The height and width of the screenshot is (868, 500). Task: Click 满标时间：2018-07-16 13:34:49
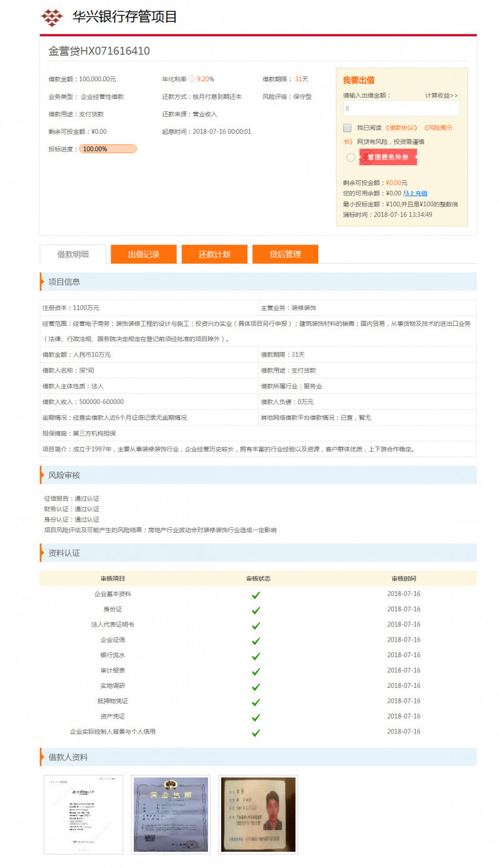pyautogui.click(x=387, y=214)
